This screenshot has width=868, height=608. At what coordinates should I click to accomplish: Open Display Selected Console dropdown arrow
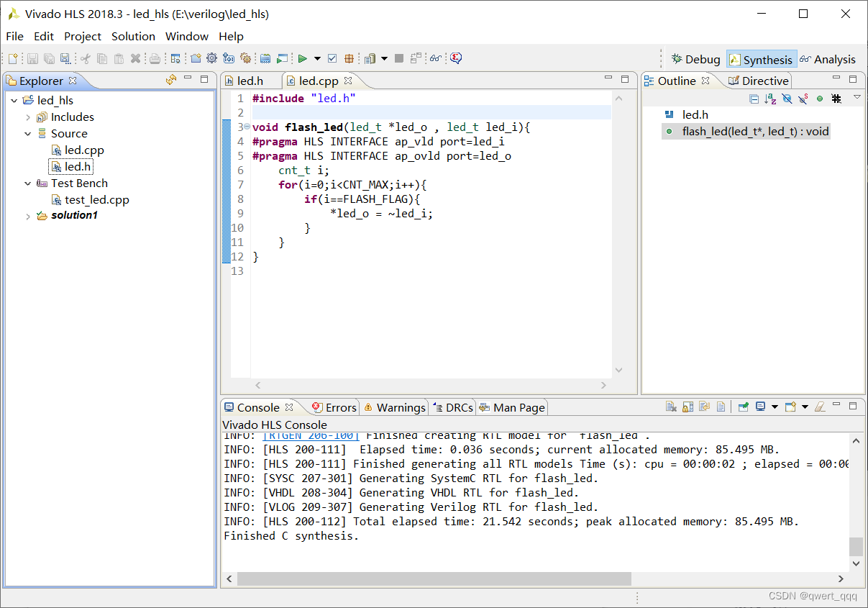[x=775, y=407]
